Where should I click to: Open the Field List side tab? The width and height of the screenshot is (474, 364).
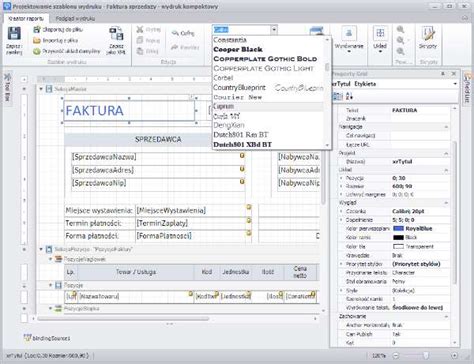coord(467,88)
